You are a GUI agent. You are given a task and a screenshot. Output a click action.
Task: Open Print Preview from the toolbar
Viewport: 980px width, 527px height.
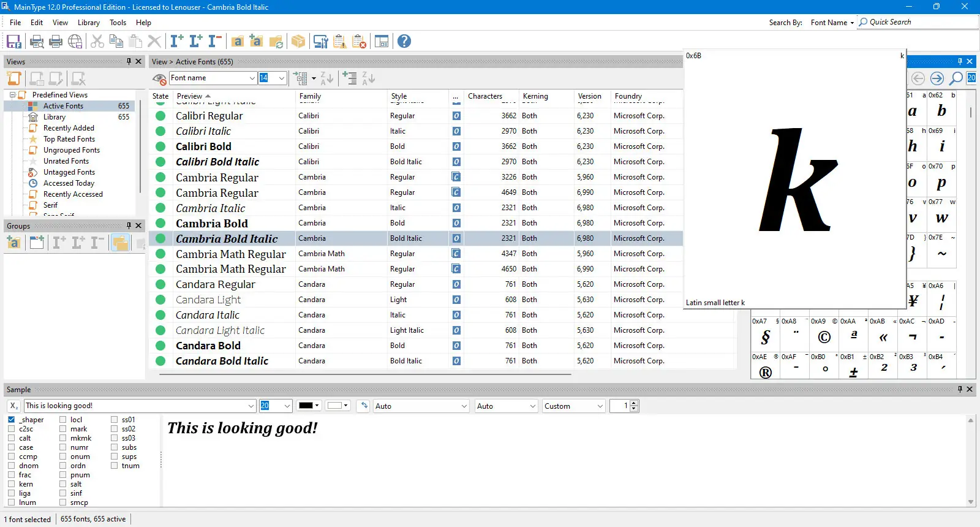[37, 42]
